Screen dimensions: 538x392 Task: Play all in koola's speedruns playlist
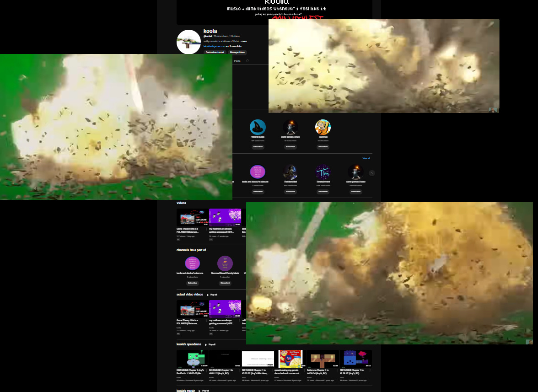click(210, 345)
